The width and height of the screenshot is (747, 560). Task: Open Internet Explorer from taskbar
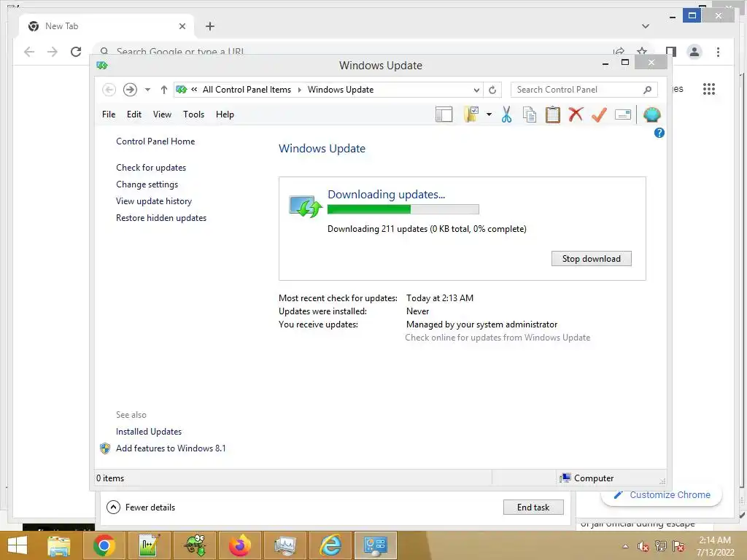point(330,545)
